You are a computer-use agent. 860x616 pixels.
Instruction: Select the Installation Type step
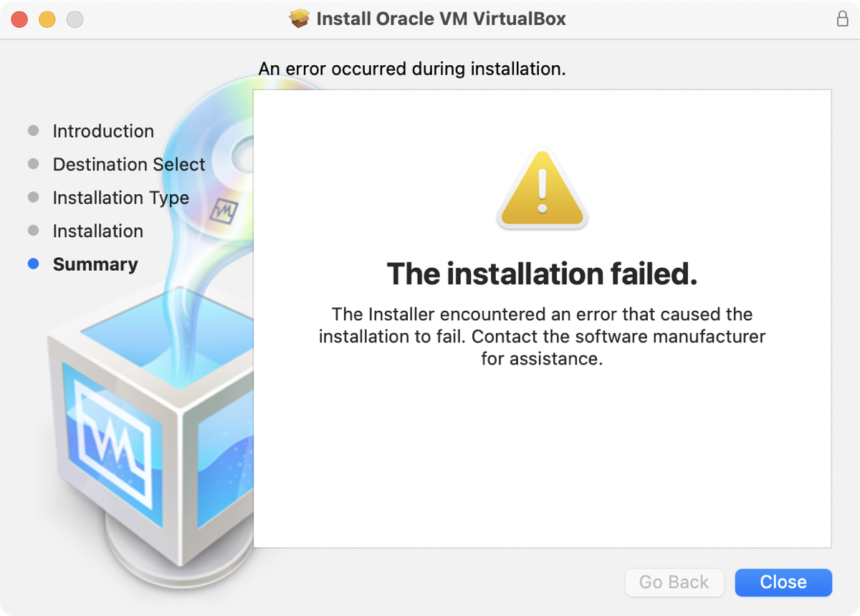pyautogui.click(x=120, y=198)
